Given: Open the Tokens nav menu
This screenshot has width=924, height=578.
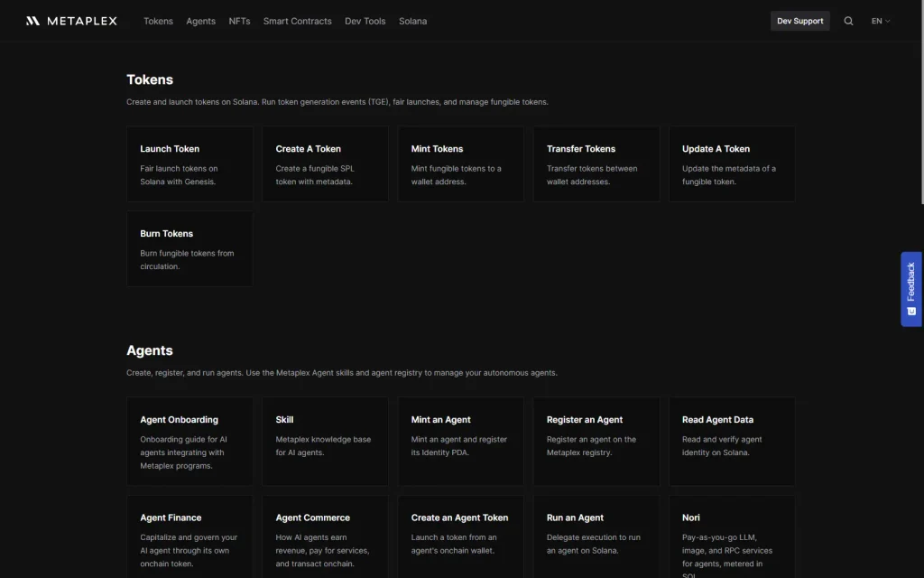Looking at the screenshot, I should tap(158, 21).
